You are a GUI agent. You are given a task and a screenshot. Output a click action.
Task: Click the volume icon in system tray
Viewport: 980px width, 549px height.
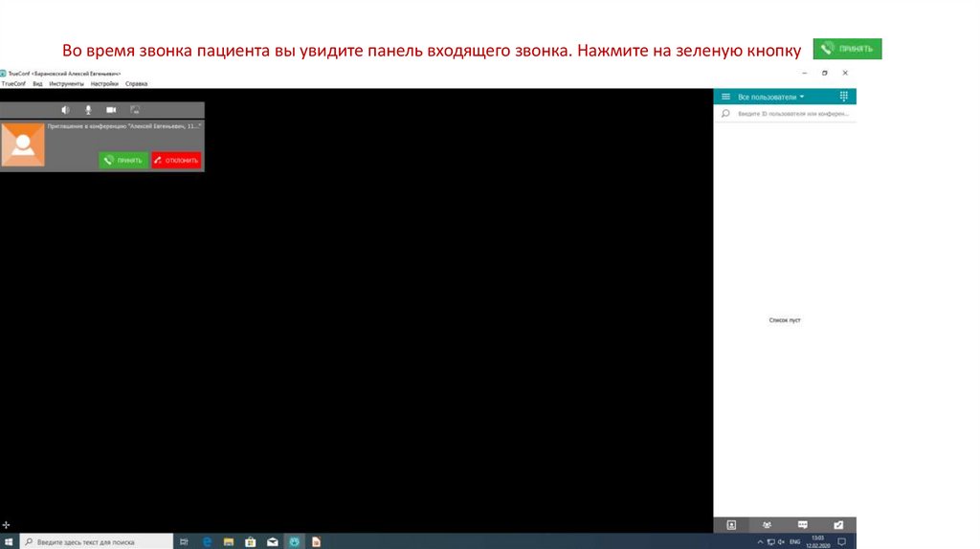[x=781, y=541]
